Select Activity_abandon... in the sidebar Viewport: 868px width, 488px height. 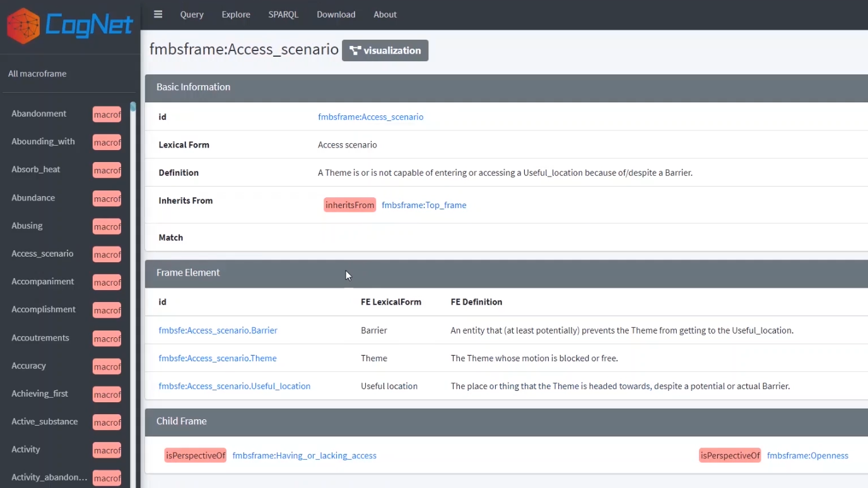pyautogui.click(x=49, y=477)
